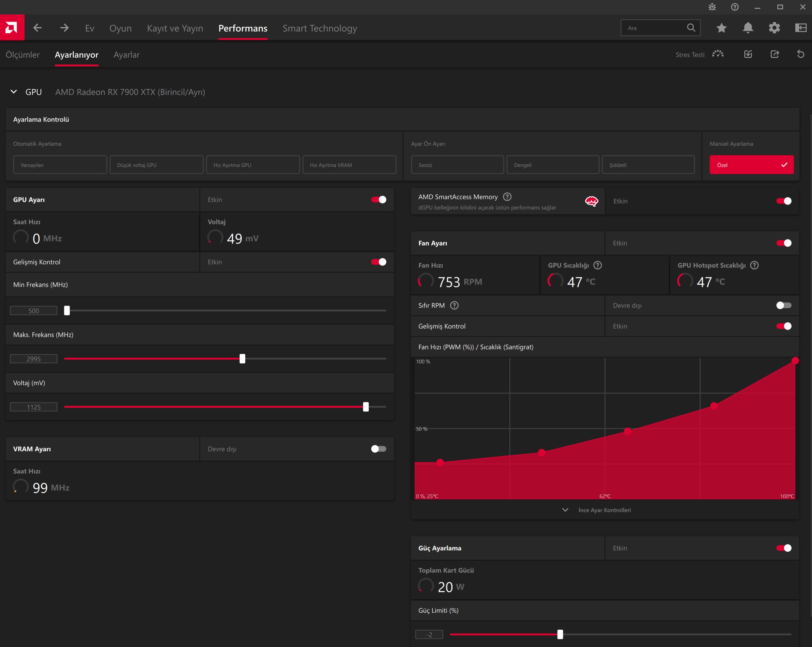The height and width of the screenshot is (647, 812).
Task: Click the search magnifier icon
Action: click(691, 28)
